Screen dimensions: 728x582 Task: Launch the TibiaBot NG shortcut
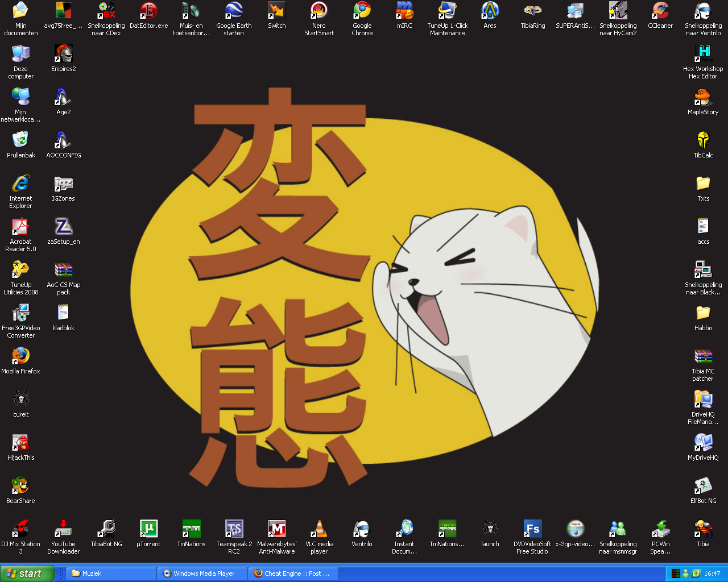106,529
